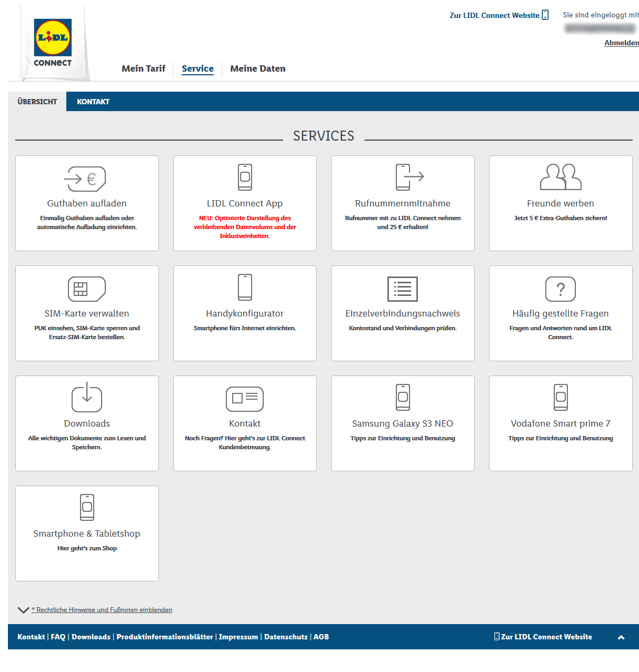This screenshot has height=672, width=639.
Task: Click the LIDL Connect App title
Action: pyautogui.click(x=245, y=203)
